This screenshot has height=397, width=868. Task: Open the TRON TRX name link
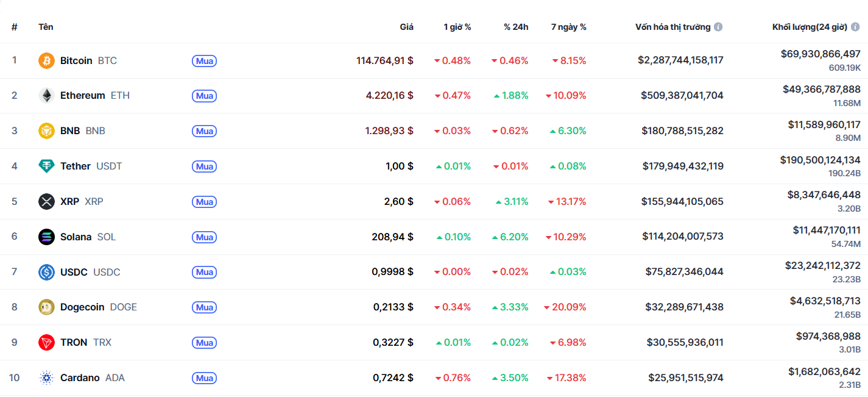click(x=86, y=343)
